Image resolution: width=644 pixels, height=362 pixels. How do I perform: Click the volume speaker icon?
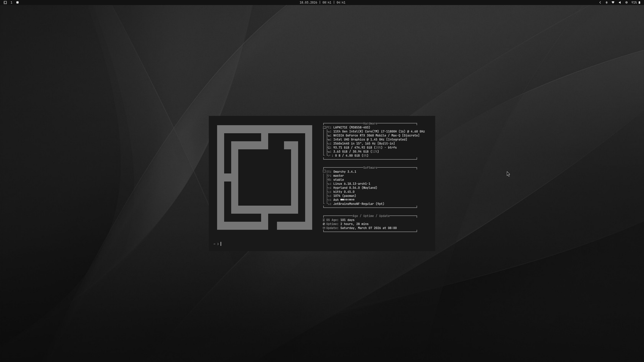620,3
